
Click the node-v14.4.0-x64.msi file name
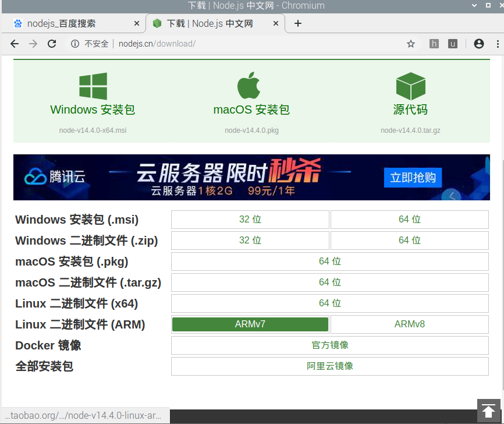pyautogui.click(x=93, y=130)
